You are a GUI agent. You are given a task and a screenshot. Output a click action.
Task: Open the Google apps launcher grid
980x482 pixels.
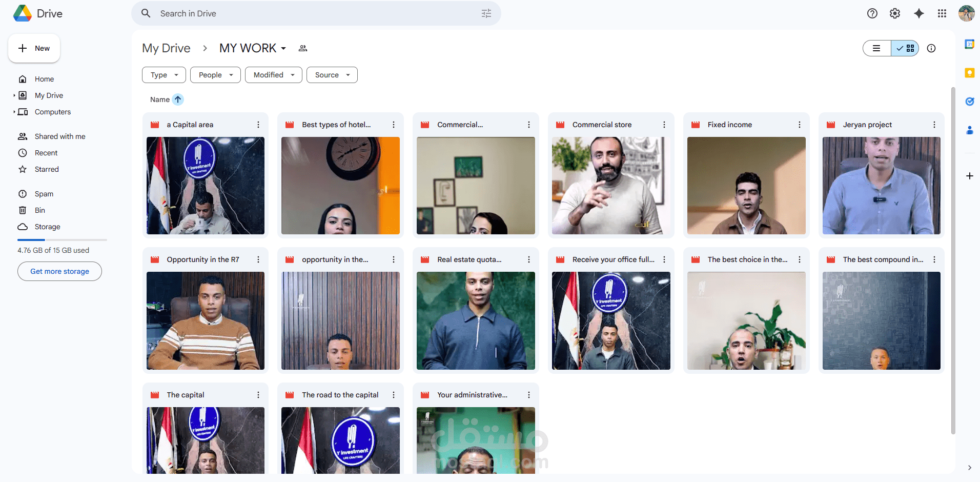[x=942, y=13]
